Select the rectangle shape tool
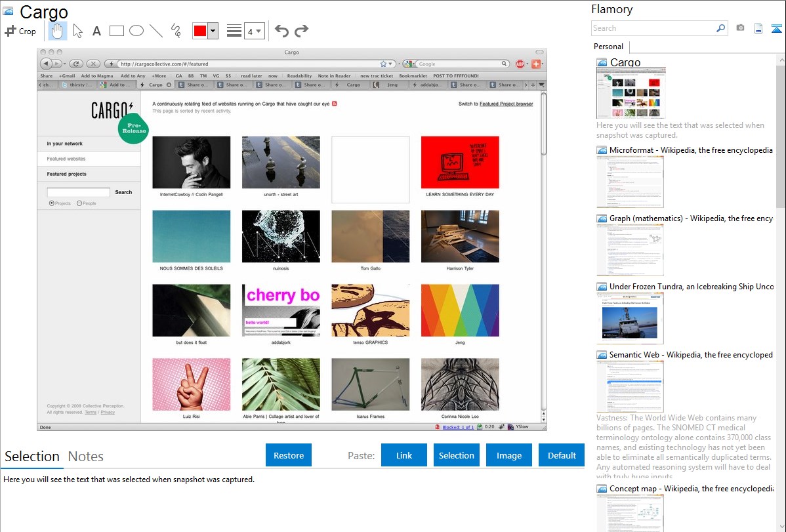 coord(117,31)
